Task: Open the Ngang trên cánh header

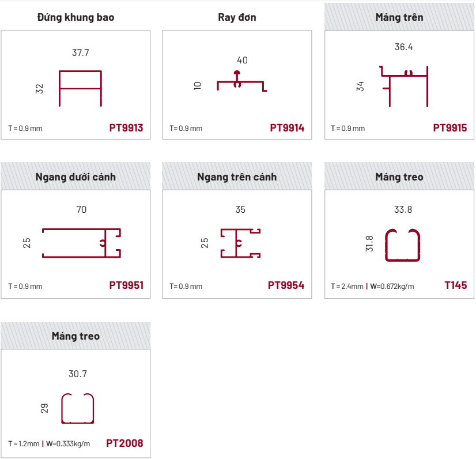Action: pyautogui.click(x=237, y=177)
